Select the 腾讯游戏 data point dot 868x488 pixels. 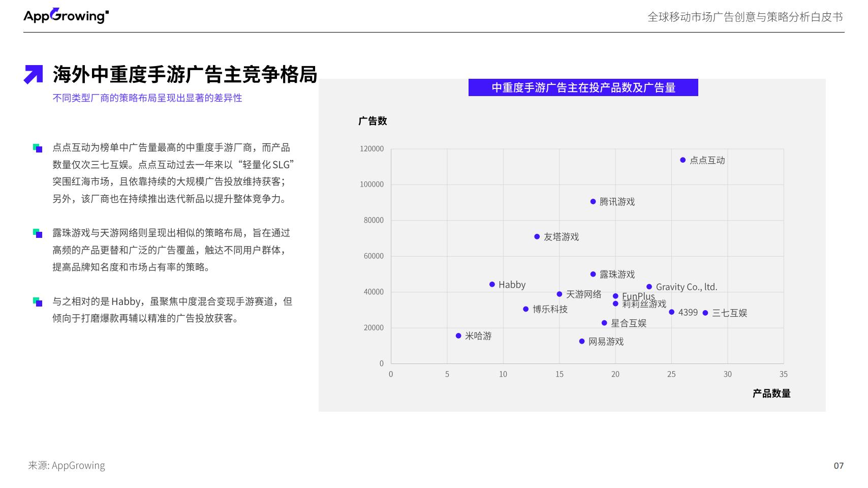[593, 202]
